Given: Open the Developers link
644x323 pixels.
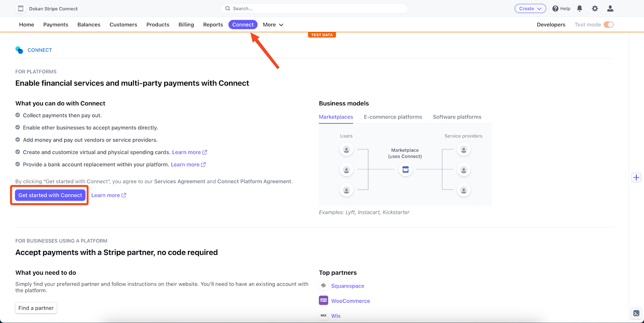Looking at the screenshot, I should click(x=551, y=25).
